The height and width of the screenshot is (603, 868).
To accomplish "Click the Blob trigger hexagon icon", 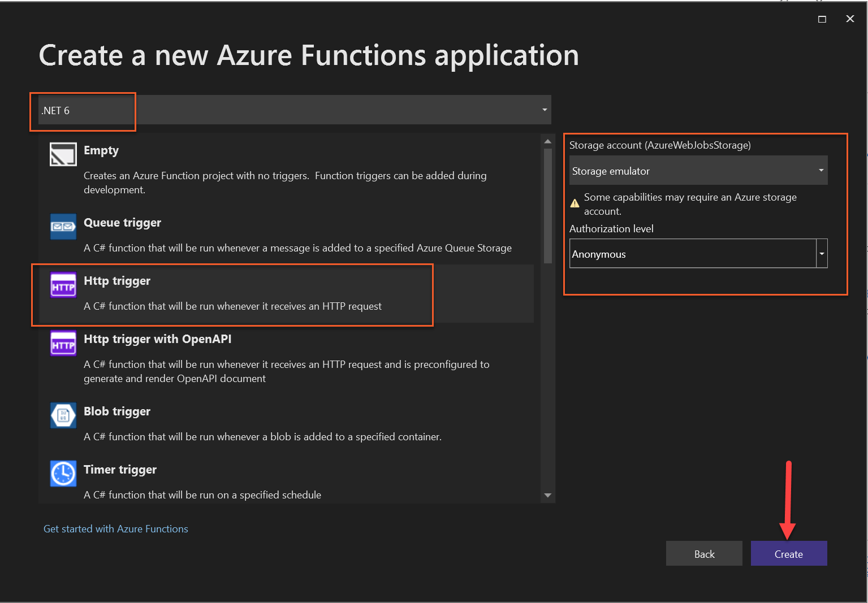I will pyautogui.click(x=63, y=415).
